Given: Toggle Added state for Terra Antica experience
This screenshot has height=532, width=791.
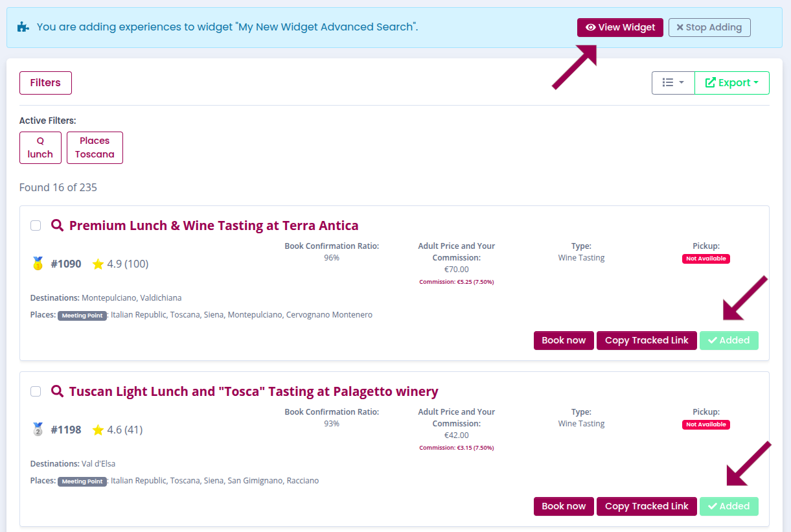Looking at the screenshot, I should [729, 340].
